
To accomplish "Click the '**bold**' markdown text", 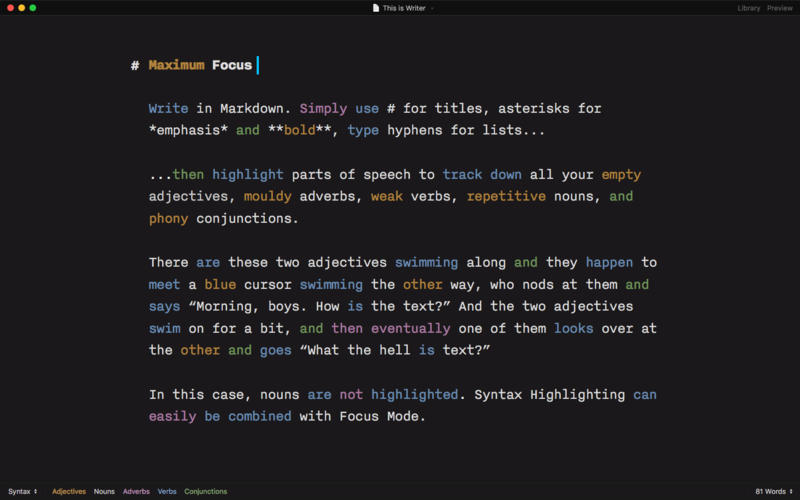I will pos(299,131).
